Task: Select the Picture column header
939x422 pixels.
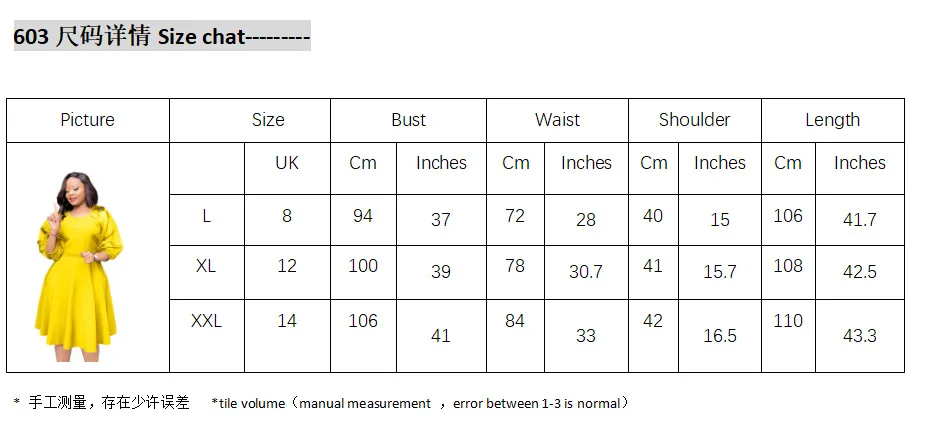Action: point(88,120)
